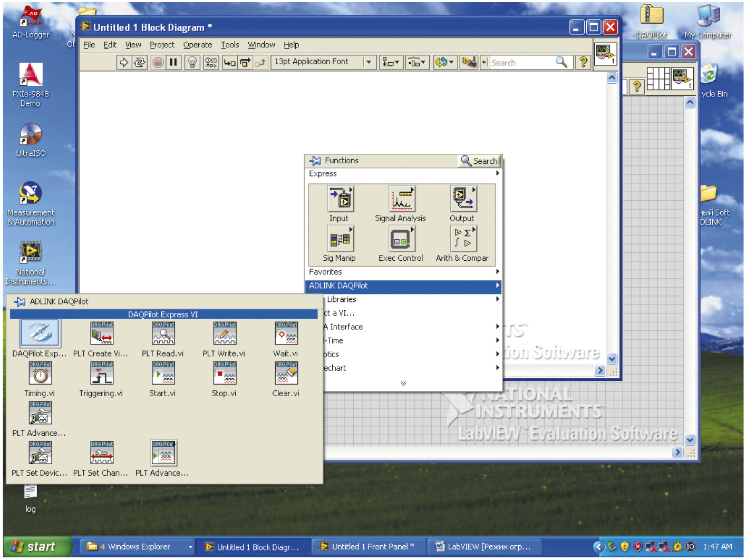This screenshot has width=746, height=560.
Task: Click Front Panel vertical scrollbar down arrow
Action: (690, 440)
